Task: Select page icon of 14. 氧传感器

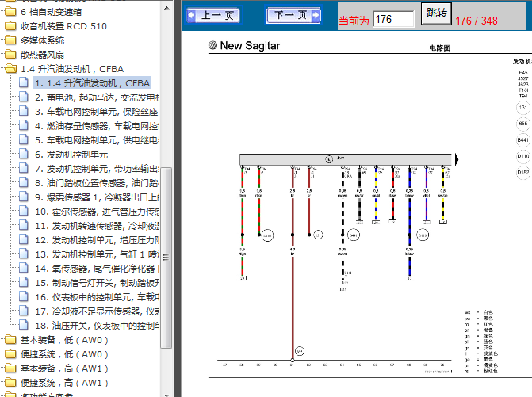Action: [24, 268]
